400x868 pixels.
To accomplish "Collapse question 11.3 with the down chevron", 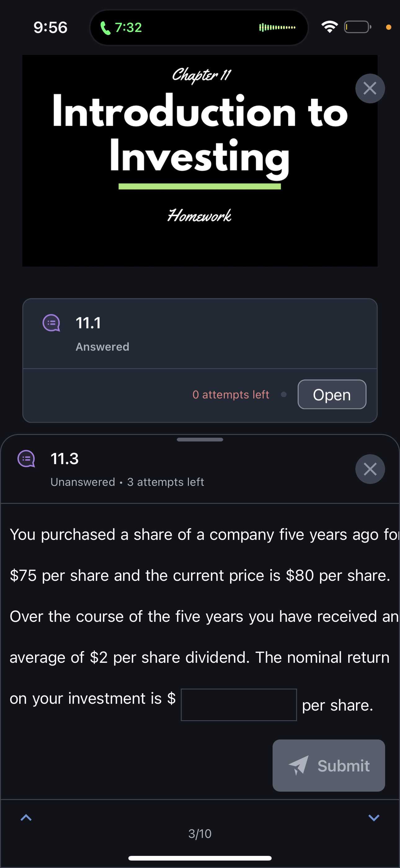I will 374,818.
